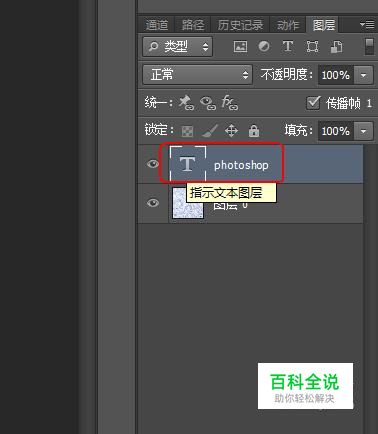This screenshot has width=378, height=434.
Task: Filter layers by adjustment layers
Action: [264, 46]
